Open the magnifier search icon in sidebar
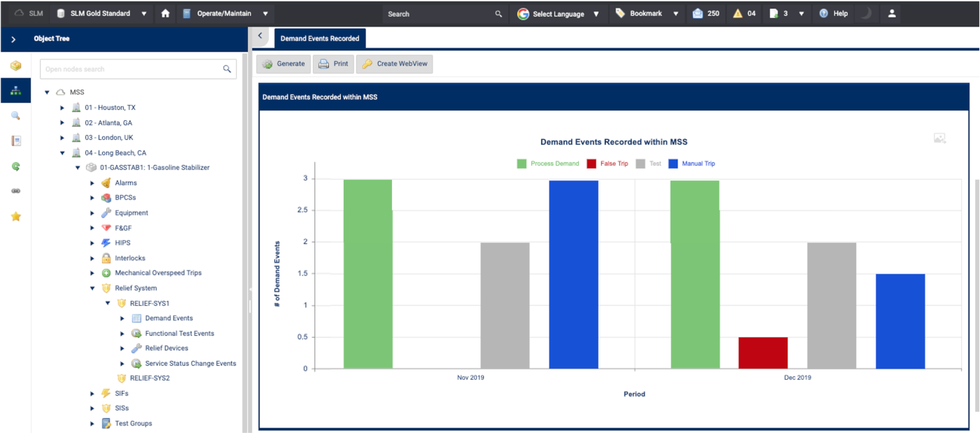 pyautogui.click(x=15, y=116)
